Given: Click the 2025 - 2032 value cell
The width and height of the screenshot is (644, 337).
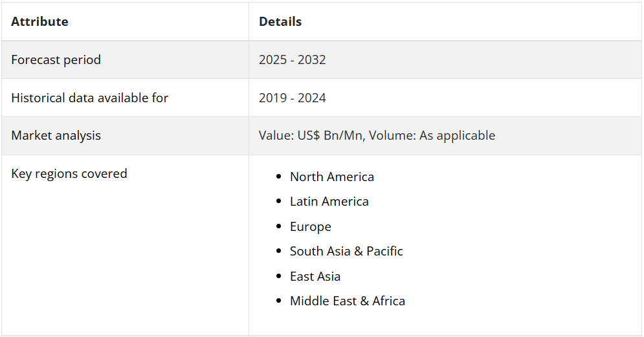Looking at the screenshot, I should coord(292,60).
